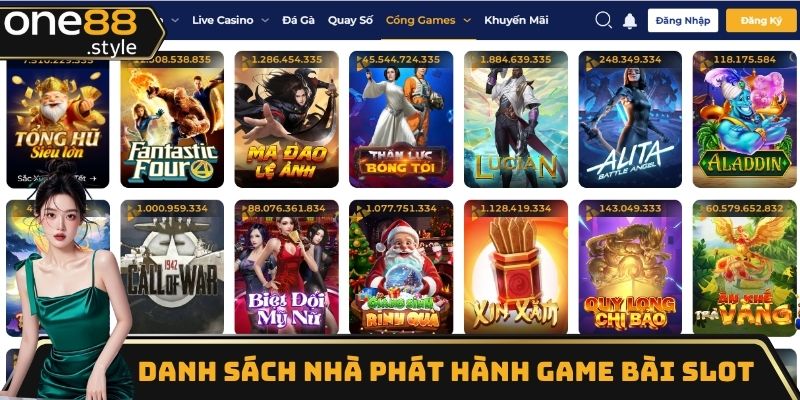Open notifications via the bell icon
The width and height of the screenshot is (800, 400).
coord(630,20)
